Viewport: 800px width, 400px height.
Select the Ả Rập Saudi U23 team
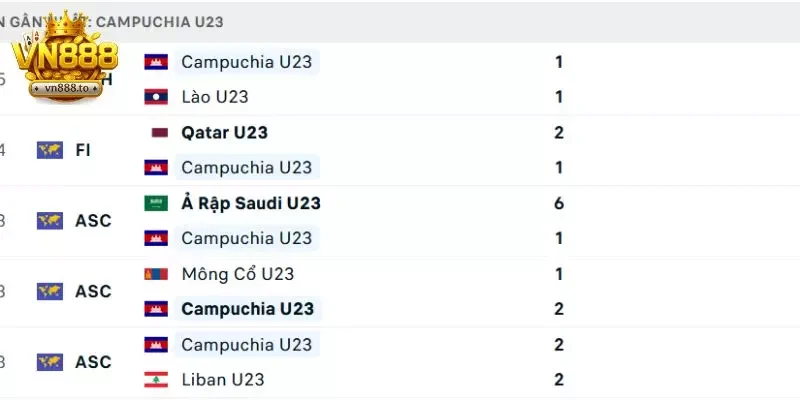click(250, 203)
